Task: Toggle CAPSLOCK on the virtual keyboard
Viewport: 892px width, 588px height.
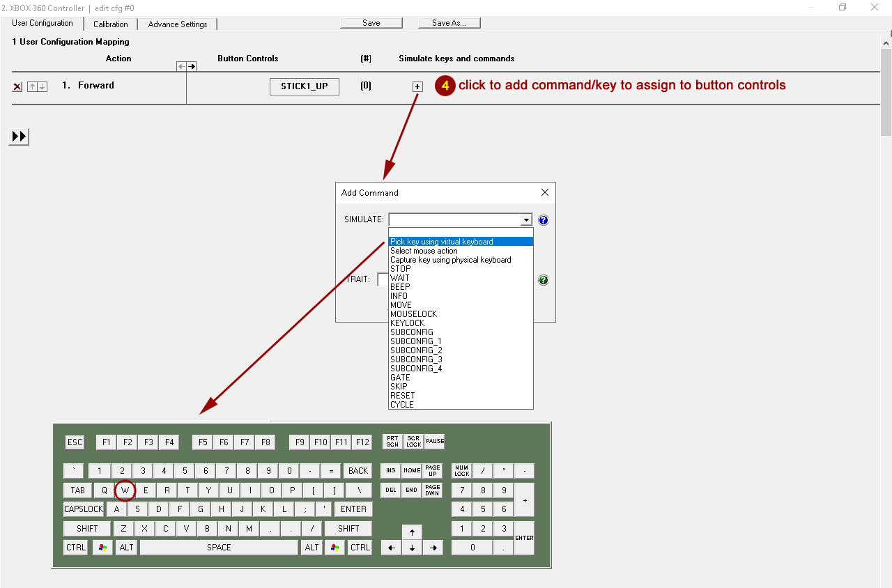Action: (x=84, y=509)
